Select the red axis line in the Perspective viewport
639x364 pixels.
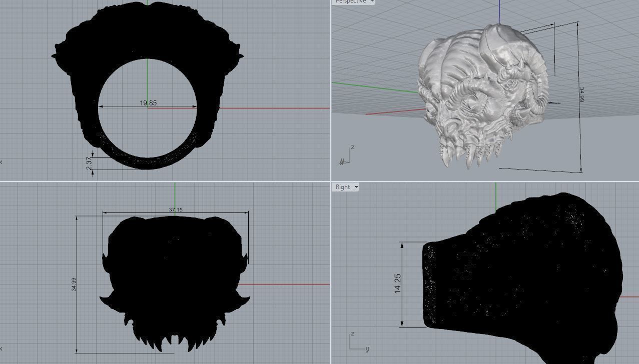390,113
